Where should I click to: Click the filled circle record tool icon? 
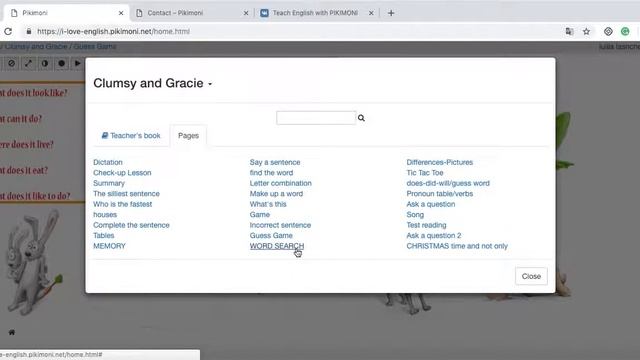[x=61, y=63]
